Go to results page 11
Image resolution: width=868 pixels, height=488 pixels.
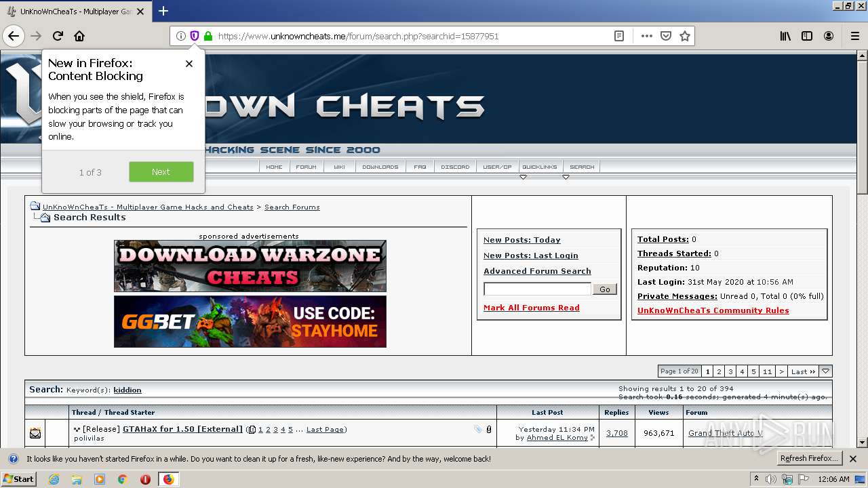pyautogui.click(x=767, y=371)
